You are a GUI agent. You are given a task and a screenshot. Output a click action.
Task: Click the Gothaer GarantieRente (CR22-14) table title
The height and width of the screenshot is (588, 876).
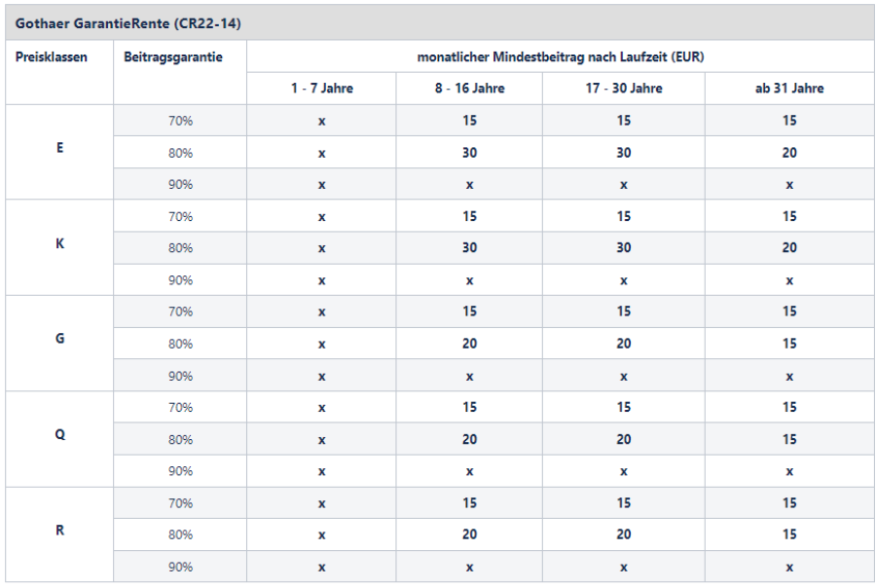point(128,23)
